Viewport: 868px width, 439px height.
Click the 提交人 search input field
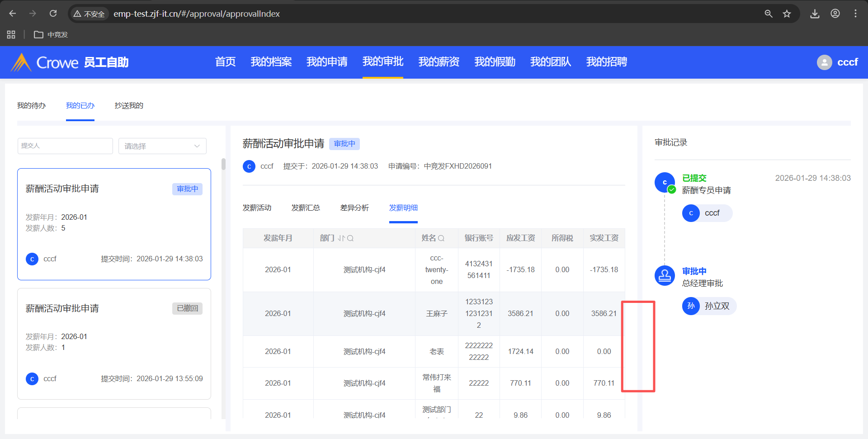point(65,146)
